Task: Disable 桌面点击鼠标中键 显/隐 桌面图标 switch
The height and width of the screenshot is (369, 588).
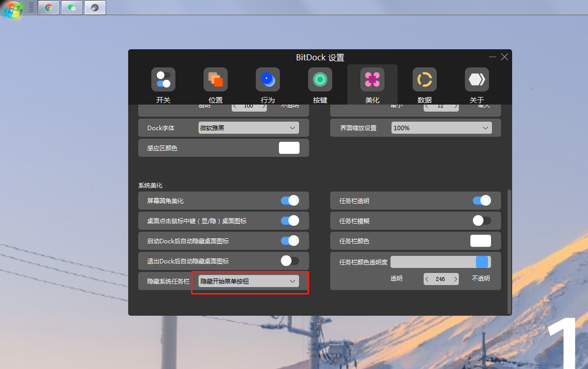Action: [x=290, y=221]
